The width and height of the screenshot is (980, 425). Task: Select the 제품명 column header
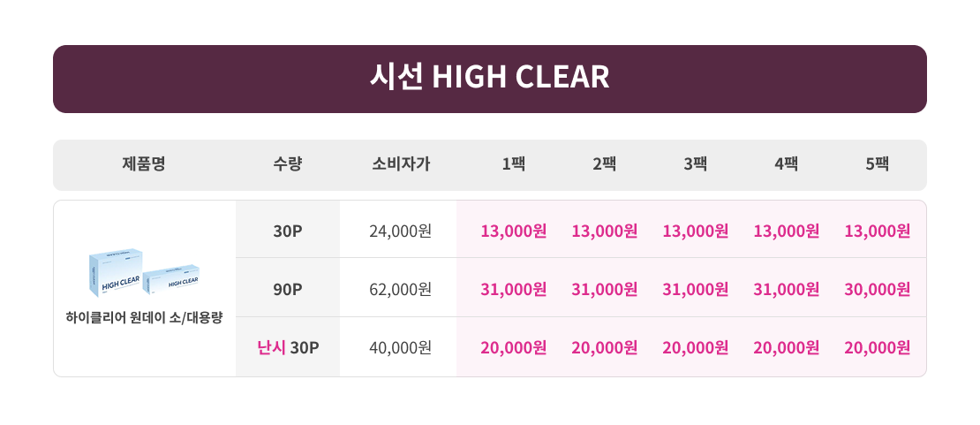click(x=144, y=164)
